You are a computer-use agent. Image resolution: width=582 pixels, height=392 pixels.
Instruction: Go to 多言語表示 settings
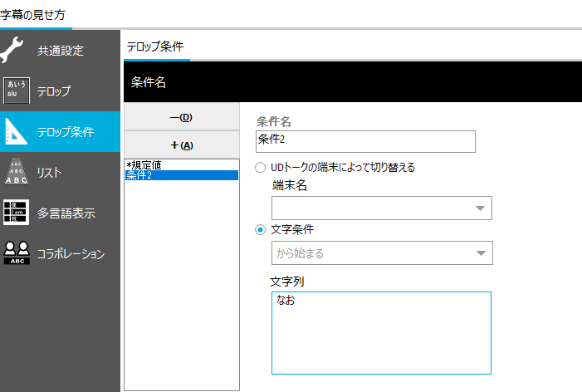click(x=60, y=213)
